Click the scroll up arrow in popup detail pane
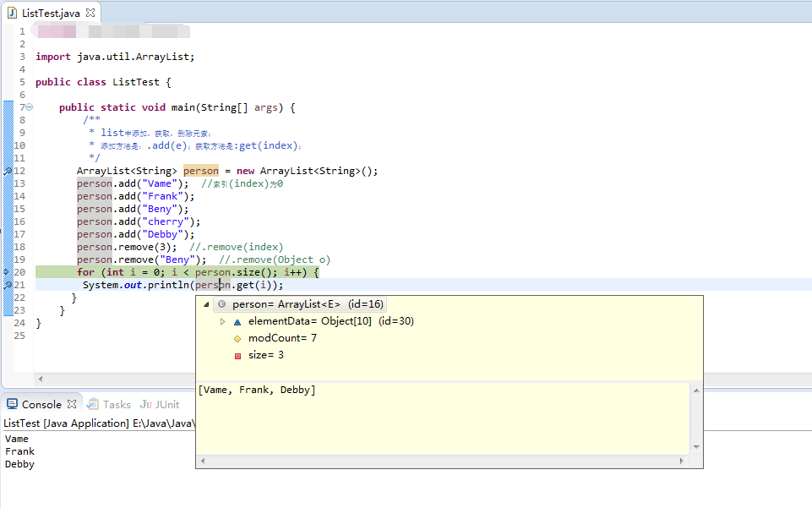Viewport: 812px width, 508px height. pyautogui.click(x=696, y=391)
